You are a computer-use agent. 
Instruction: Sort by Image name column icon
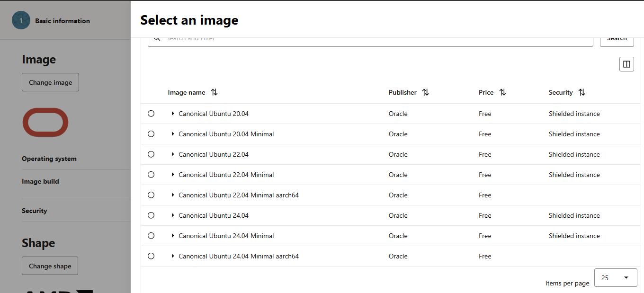[x=214, y=92]
